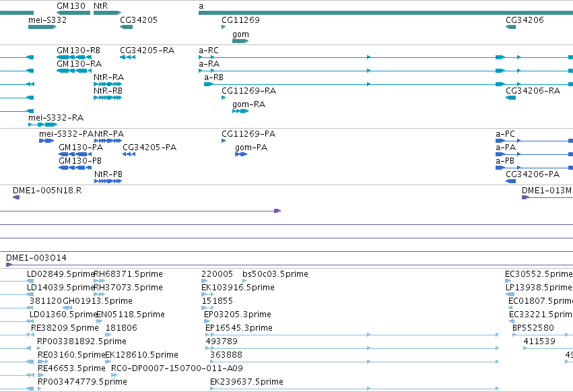Click EST label 'EP03205.3prime'
The image size is (573, 392).
coord(238,315)
